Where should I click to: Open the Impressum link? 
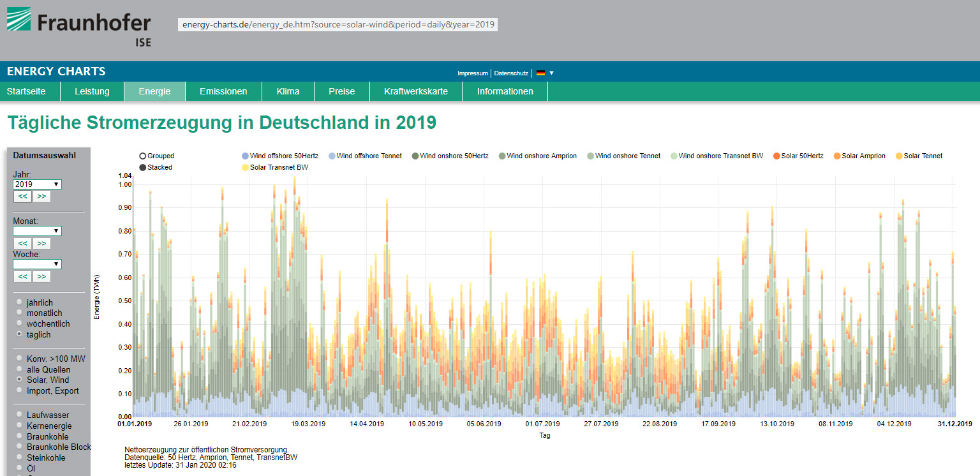click(472, 73)
